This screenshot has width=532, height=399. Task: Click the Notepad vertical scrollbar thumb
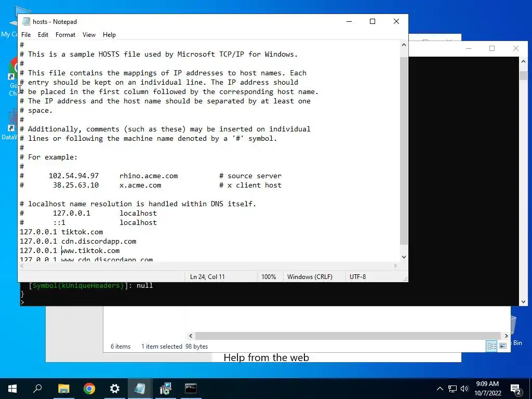point(404,151)
